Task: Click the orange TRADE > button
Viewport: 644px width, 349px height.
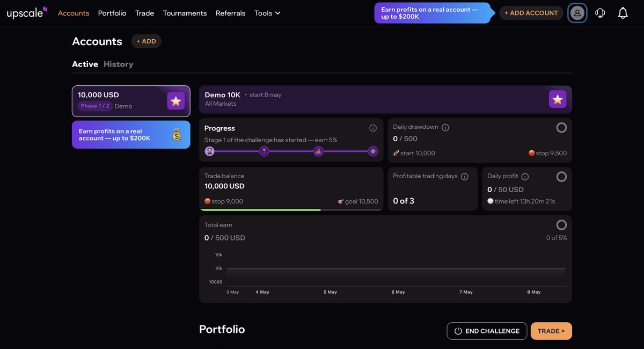Action: (x=551, y=331)
